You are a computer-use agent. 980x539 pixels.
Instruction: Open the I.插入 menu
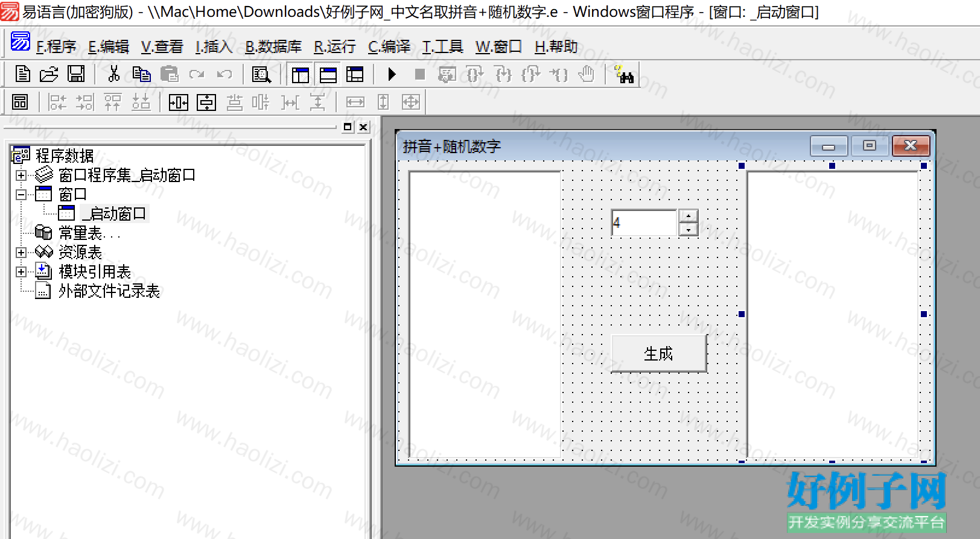pos(214,46)
